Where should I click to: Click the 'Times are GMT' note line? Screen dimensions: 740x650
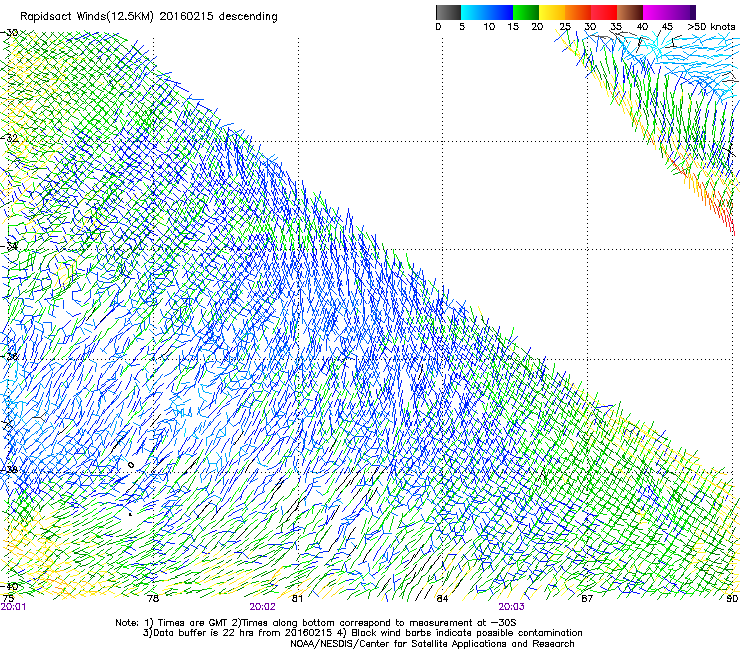[x=316, y=623]
